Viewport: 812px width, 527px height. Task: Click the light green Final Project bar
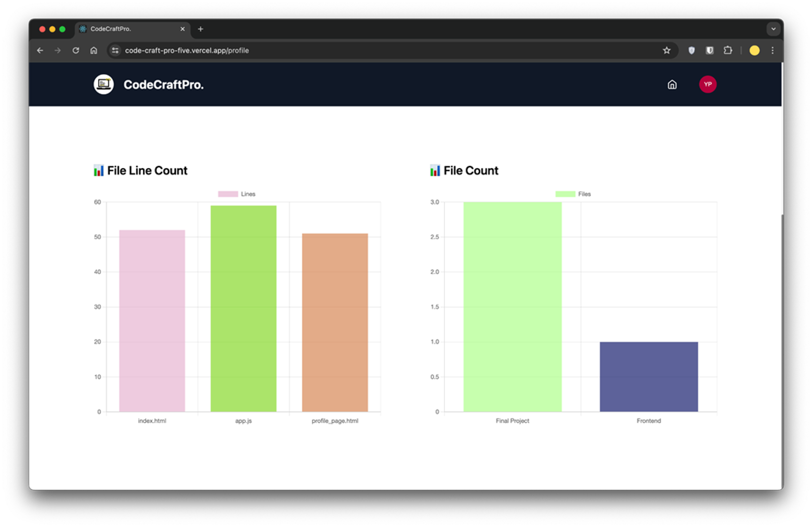point(512,307)
